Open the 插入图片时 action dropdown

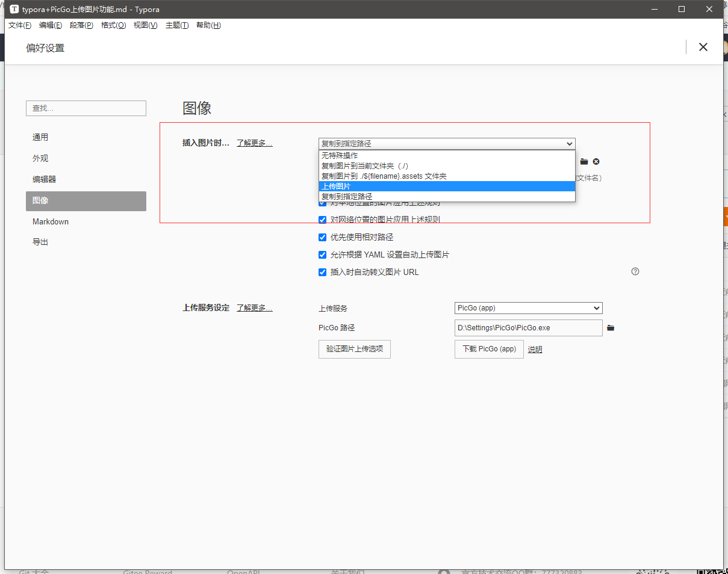(x=447, y=144)
